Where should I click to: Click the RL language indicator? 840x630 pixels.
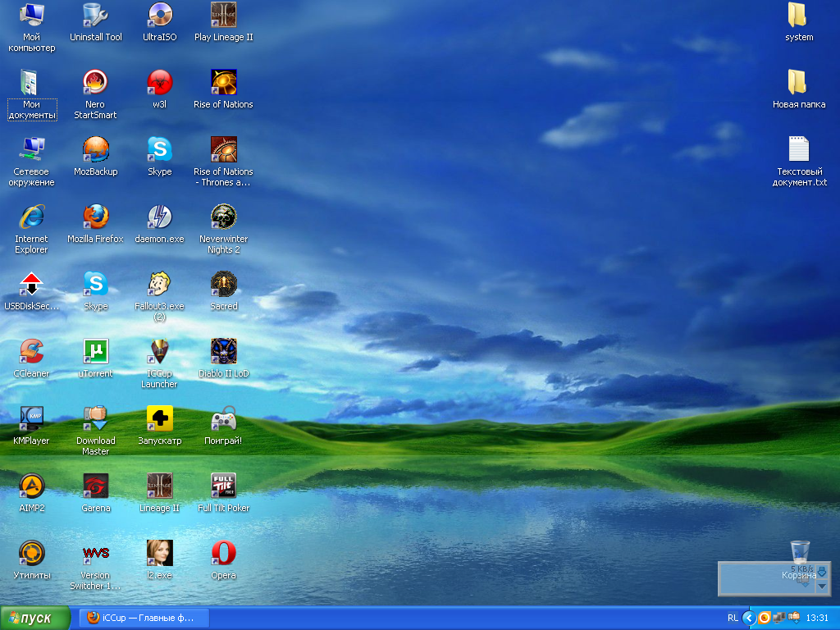pyautogui.click(x=733, y=618)
